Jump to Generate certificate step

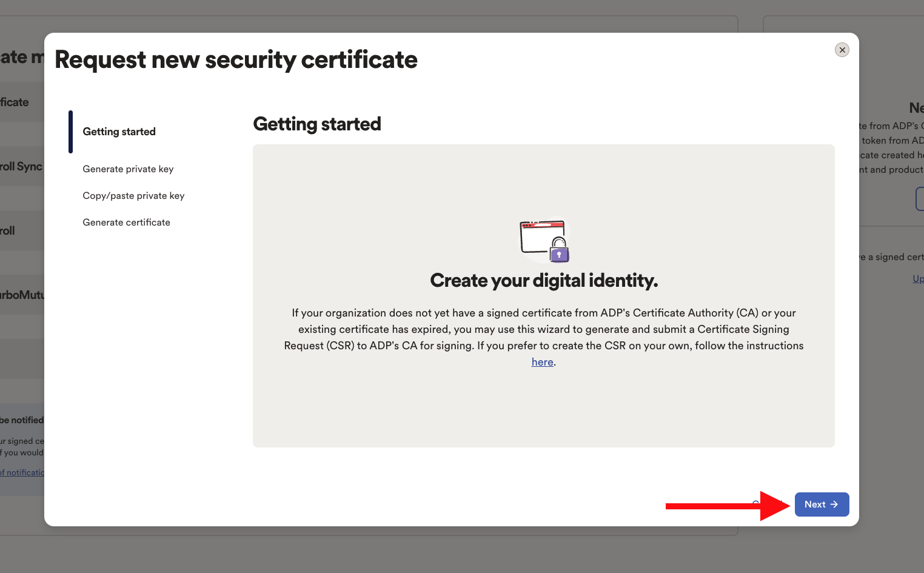[x=126, y=223]
